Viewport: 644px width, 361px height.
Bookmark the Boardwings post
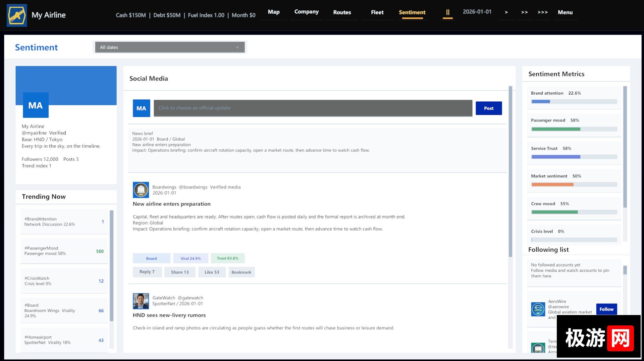click(241, 272)
